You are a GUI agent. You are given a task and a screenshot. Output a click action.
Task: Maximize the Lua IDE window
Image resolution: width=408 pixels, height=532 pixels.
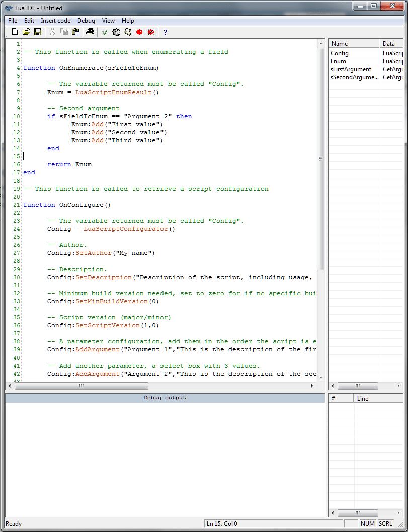tap(374, 6)
